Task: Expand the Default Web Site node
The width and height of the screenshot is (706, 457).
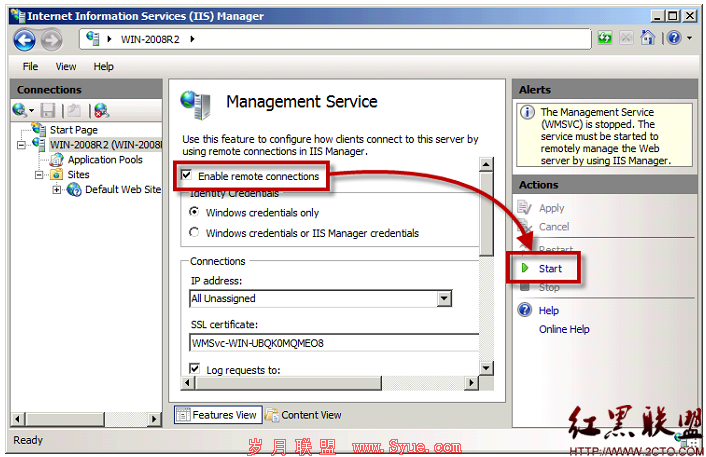Action: [x=57, y=190]
